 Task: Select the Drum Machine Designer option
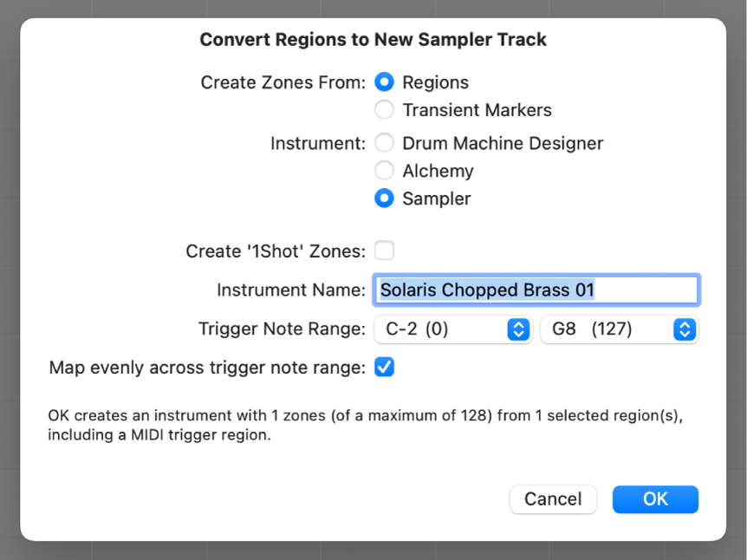(x=384, y=143)
